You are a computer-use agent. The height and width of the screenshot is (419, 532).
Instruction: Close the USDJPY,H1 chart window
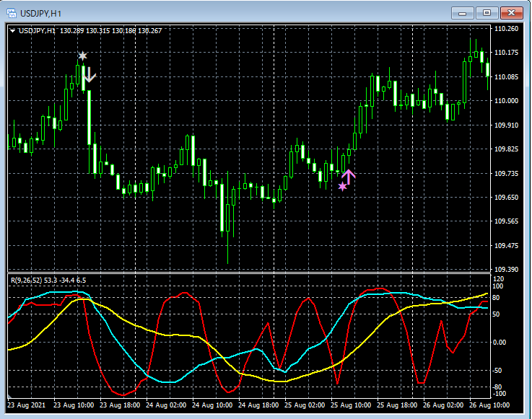point(511,13)
